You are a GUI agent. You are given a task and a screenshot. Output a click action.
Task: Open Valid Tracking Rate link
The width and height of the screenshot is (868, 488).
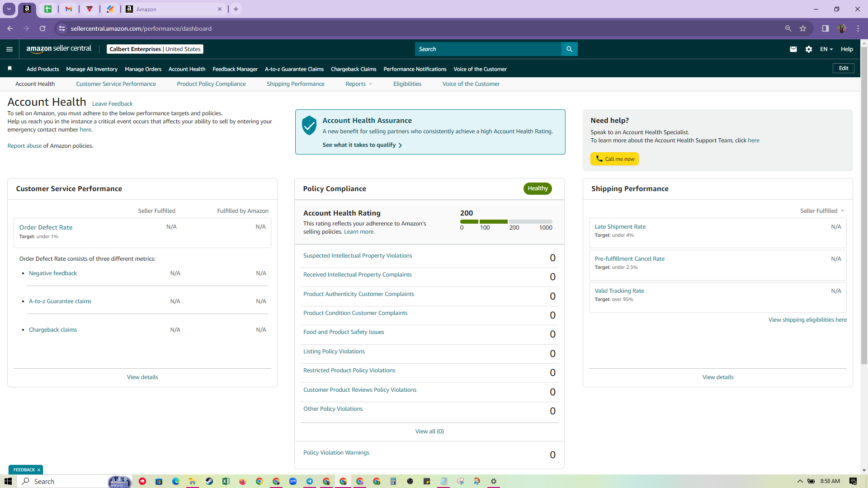tap(619, 291)
